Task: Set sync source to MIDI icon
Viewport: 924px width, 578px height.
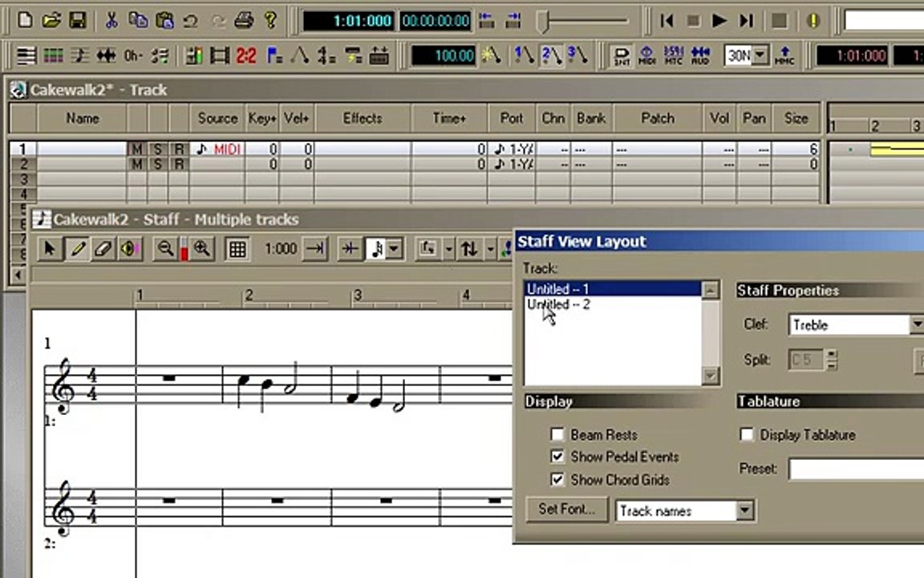Action: [x=647, y=56]
